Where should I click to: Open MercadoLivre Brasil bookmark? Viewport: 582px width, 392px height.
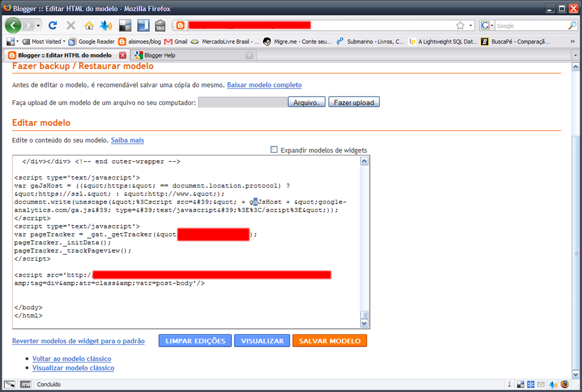click(x=225, y=41)
